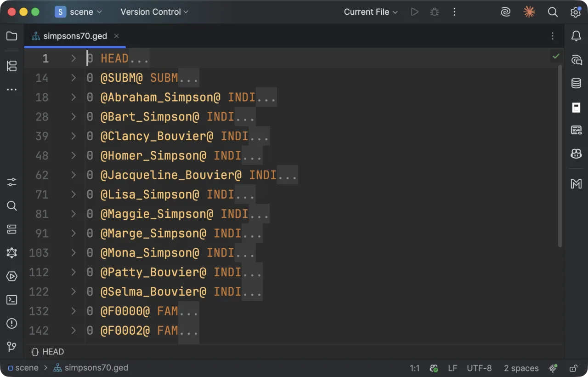The image size is (588, 377).
Task: Change the UTF-8 file encoding
Action: 479,368
